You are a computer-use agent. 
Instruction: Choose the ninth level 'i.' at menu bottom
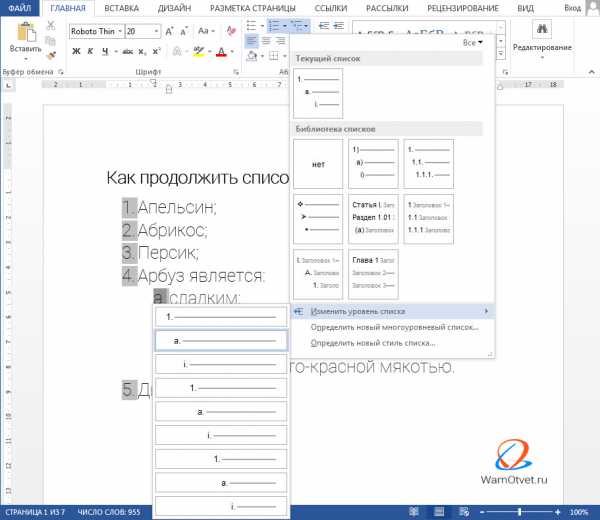pyautogui.click(x=221, y=507)
